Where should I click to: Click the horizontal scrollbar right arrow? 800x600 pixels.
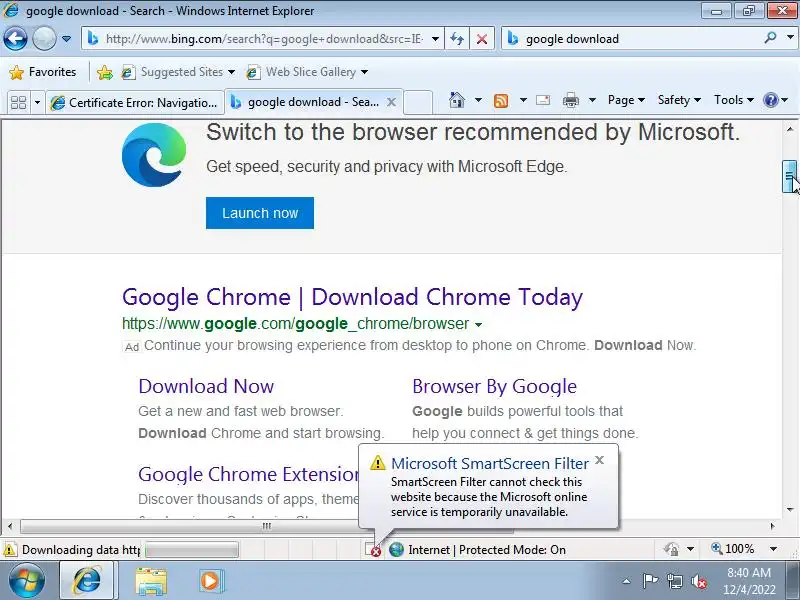pos(772,526)
